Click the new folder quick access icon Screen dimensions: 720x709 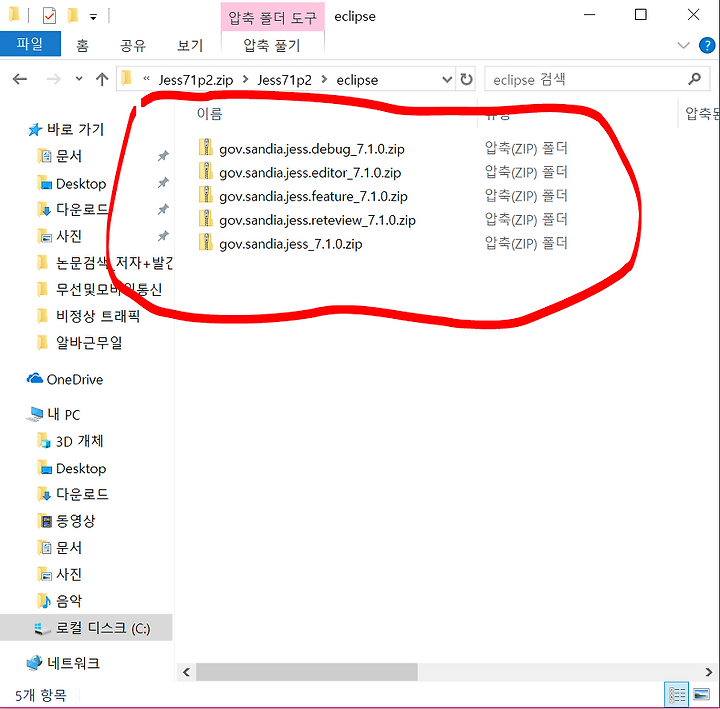[73, 16]
